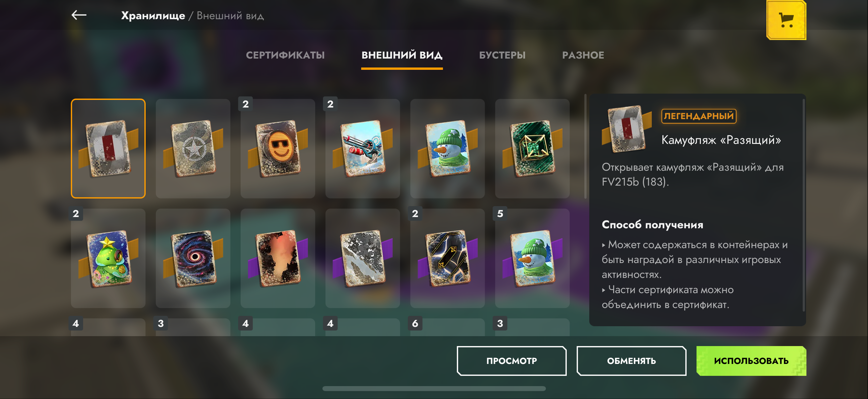Select the smiley emoji card
This screenshot has width=868, height=399.
coord(278,148)
